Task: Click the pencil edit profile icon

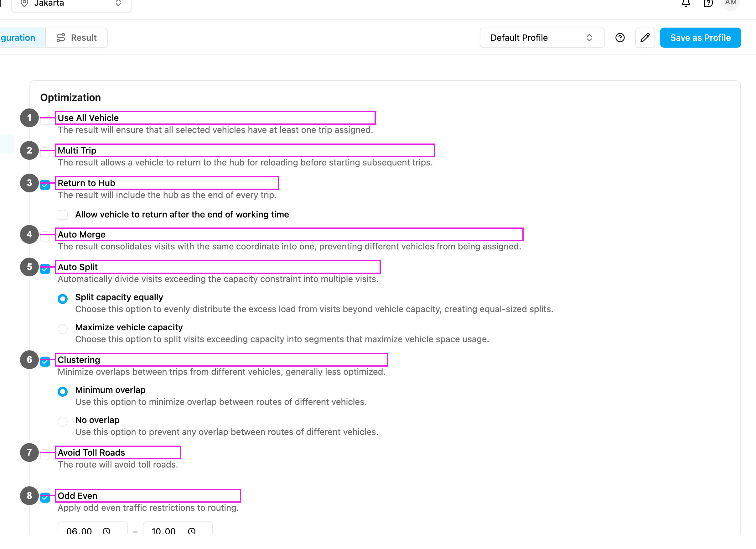Action: click(645, 38)
